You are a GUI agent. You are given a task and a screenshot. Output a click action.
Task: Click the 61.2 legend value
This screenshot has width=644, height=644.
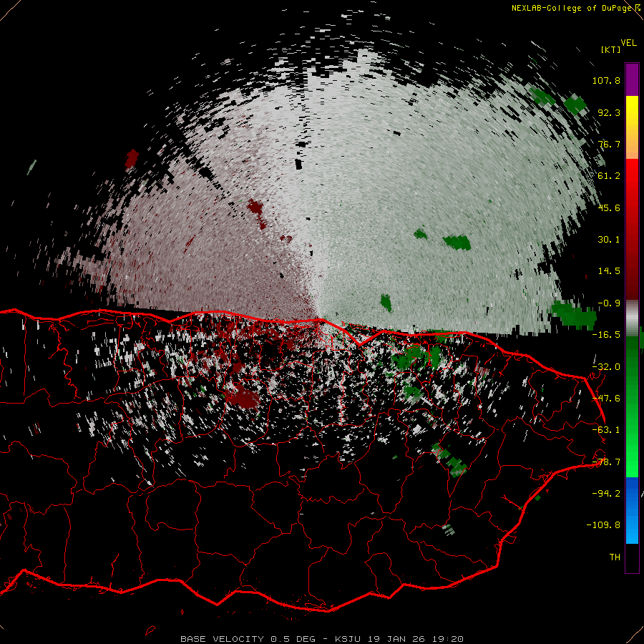point(609,176)
